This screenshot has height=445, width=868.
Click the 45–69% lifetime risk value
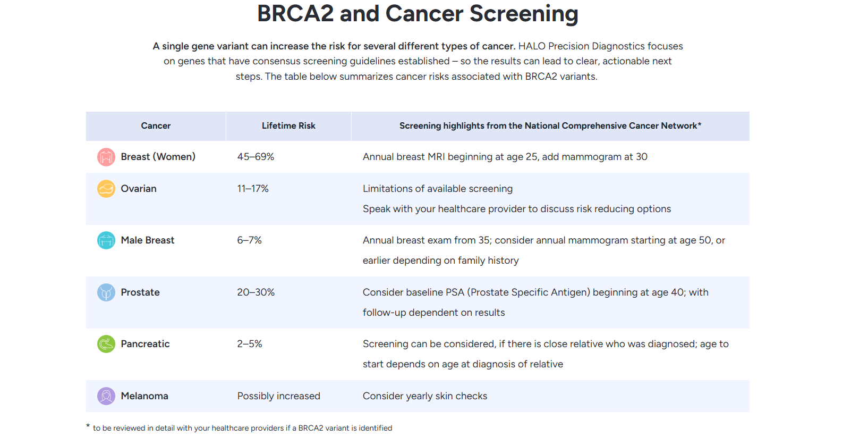point(256,157)
